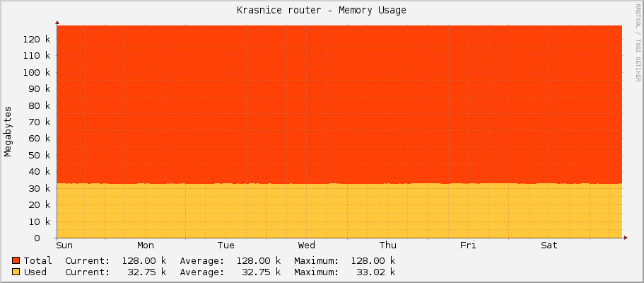Viewport: 644px width, 283px height.
Task: Click Total maximum value '128.00 k'
Action: click(x=373, y=261)
